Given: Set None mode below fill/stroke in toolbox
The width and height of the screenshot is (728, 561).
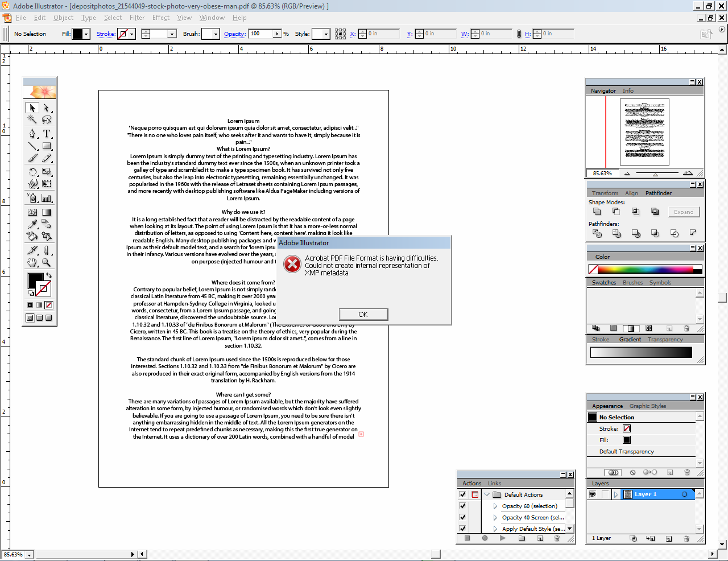Looking at the screenshot, I should tap(49, 305).
